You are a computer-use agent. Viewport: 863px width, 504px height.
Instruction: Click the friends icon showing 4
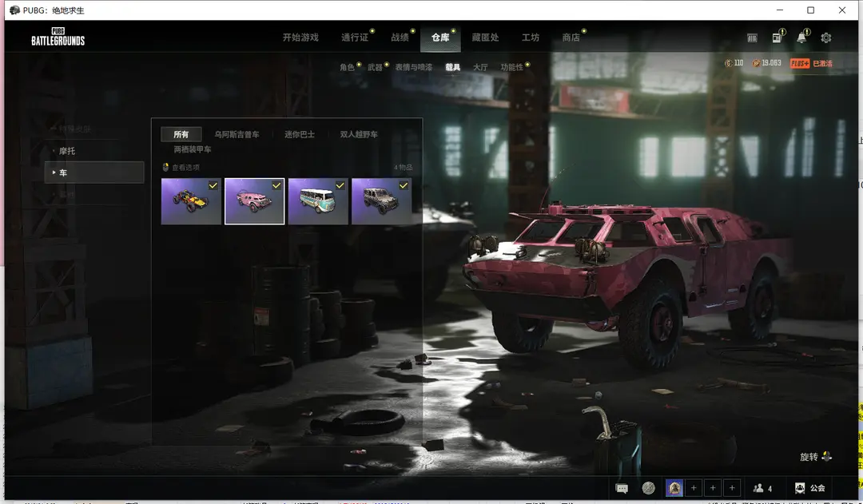(762, 488)
